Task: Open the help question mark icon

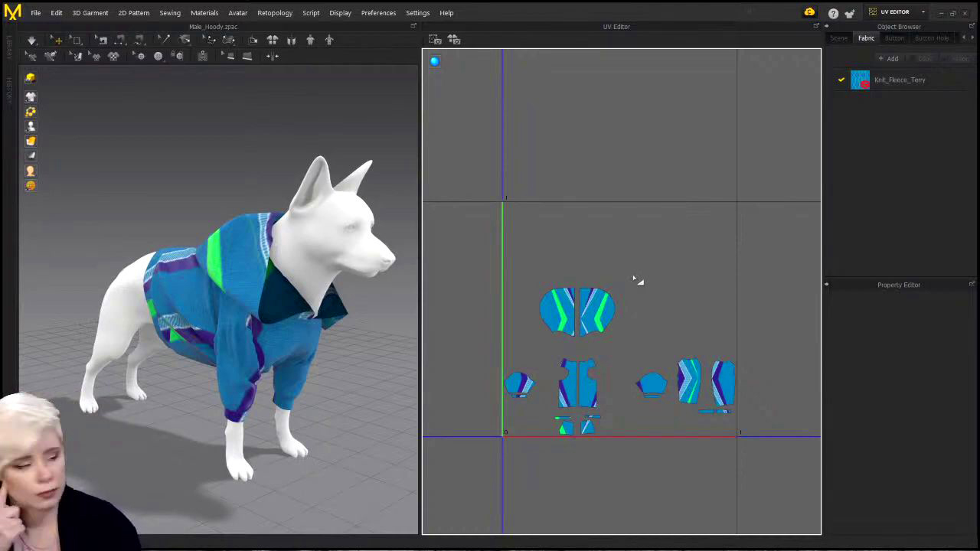Action: coord(833,13)
